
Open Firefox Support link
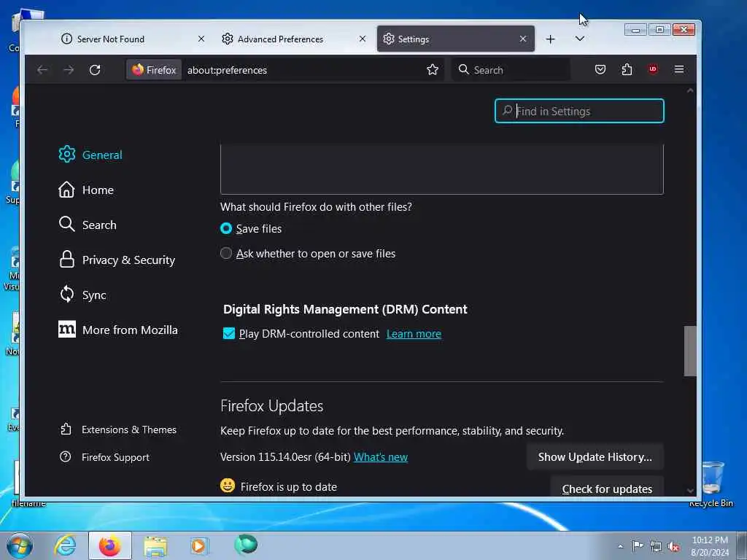pos(105,457)
